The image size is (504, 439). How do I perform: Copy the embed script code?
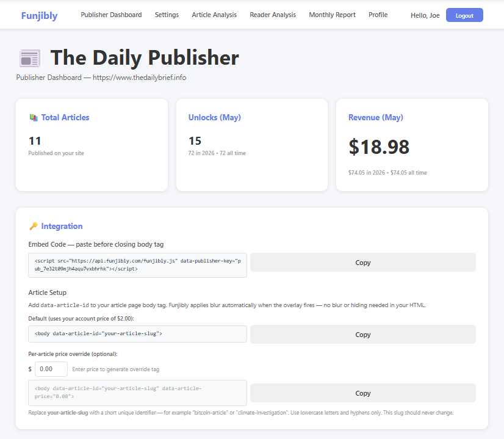[x=363, y=263]
